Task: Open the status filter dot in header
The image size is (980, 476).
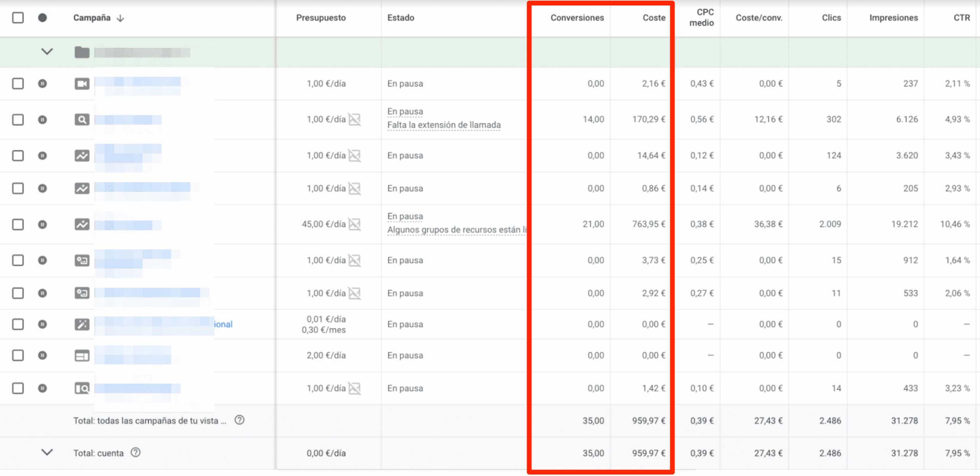Action: click(42, 18)
